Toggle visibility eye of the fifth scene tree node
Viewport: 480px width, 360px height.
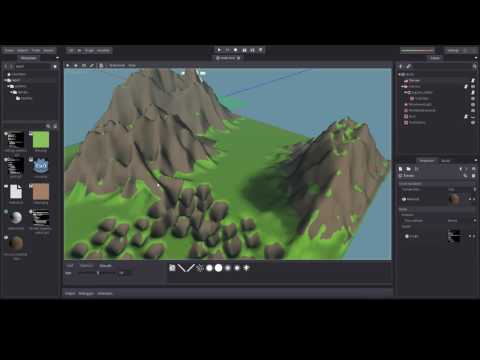pos(473,105)
